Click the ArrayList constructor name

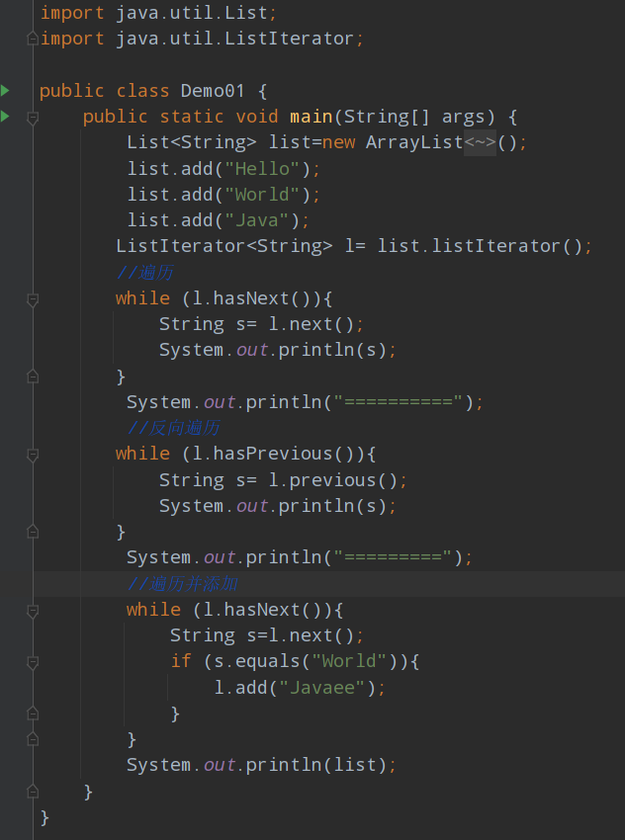(x=414, y=142)
